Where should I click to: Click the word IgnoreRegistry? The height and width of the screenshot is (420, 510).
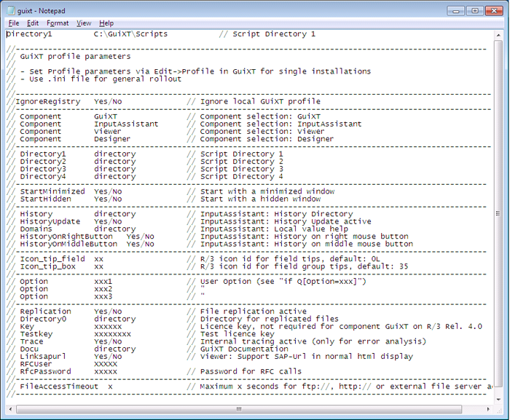[48, 101]
